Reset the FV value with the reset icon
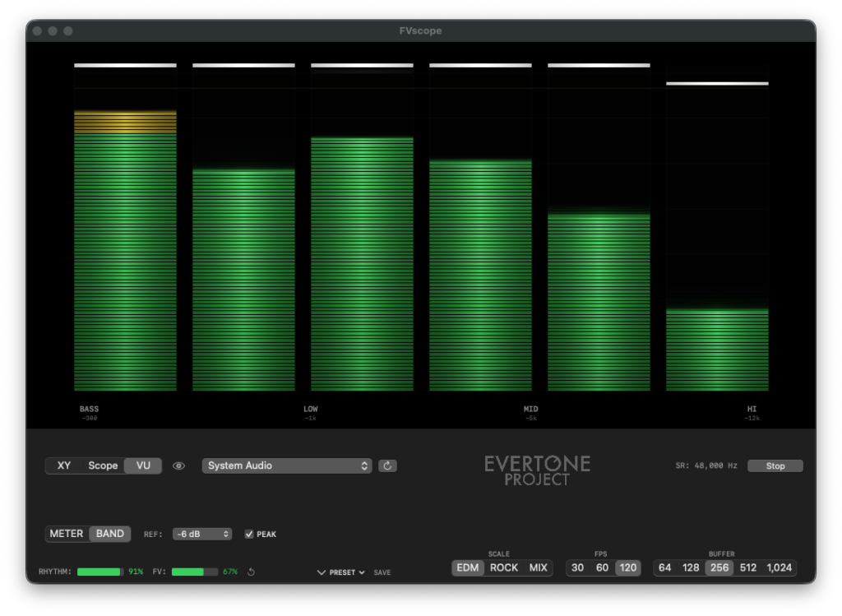Screen dimensions: 842x616 point(251,572)
